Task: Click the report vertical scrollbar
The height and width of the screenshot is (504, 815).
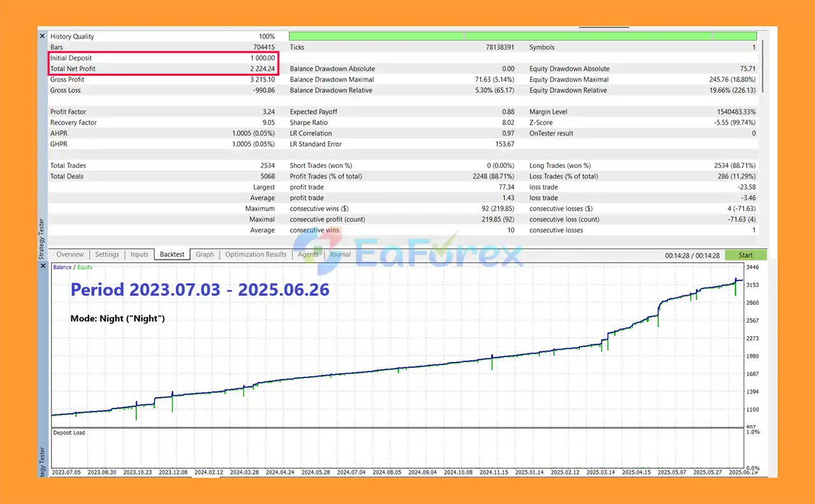Action: click(763, 67)
